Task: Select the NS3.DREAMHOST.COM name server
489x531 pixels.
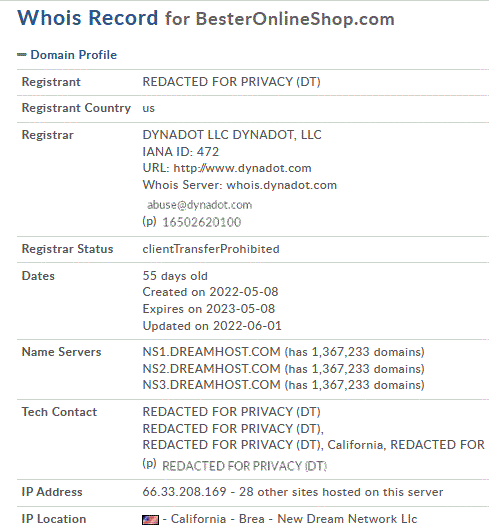Action: pyautogui.click(x=211, y=385)
